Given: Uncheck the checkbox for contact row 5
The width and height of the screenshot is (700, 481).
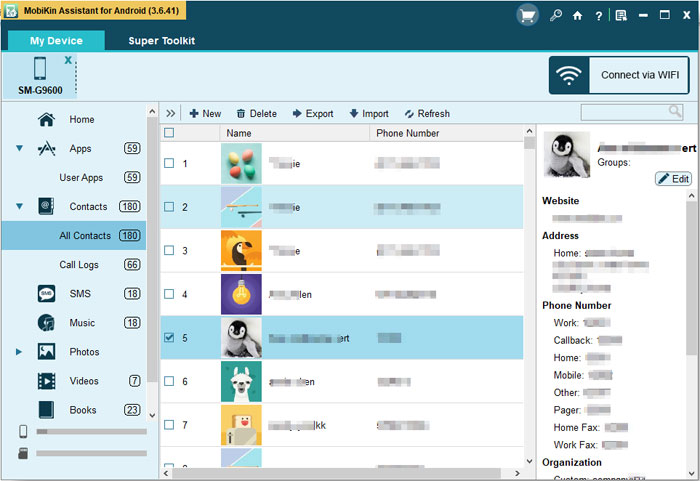Looking at the screenshot, I should click(x=169, y=338).
